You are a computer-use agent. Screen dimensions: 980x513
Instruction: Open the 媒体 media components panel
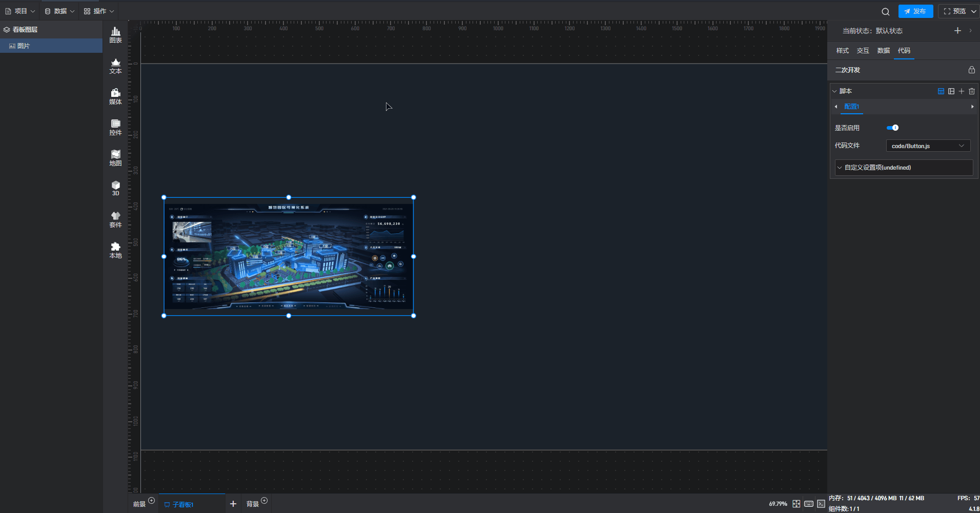pyautogui.click(x=115, y=96)
